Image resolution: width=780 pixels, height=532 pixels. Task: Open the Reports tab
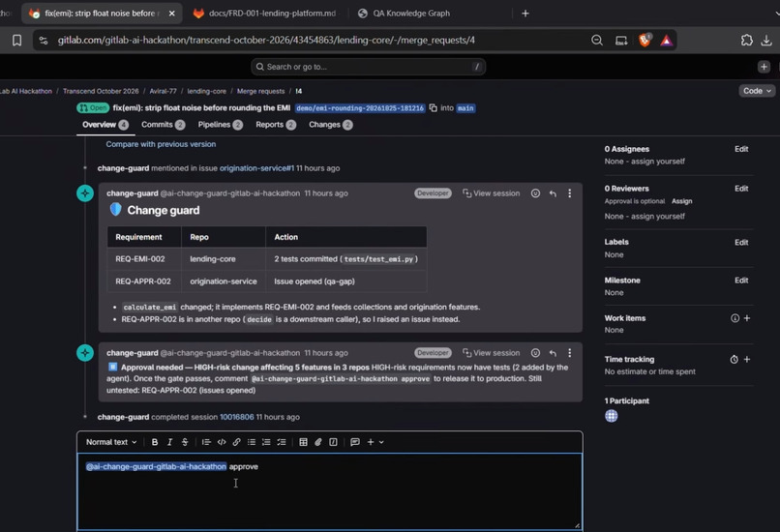[x=276, y=125]
